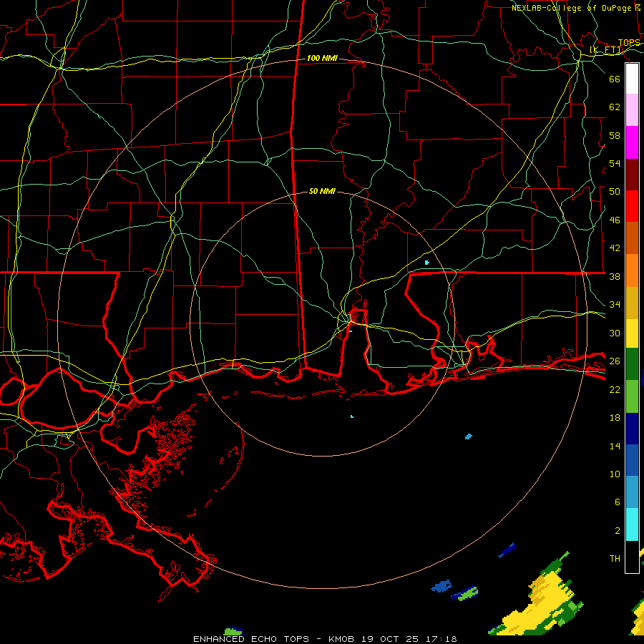The width and height of the screenshot is (644, 644).
Task: Click the "K FT" units label
Action: (x=606, y=50)
